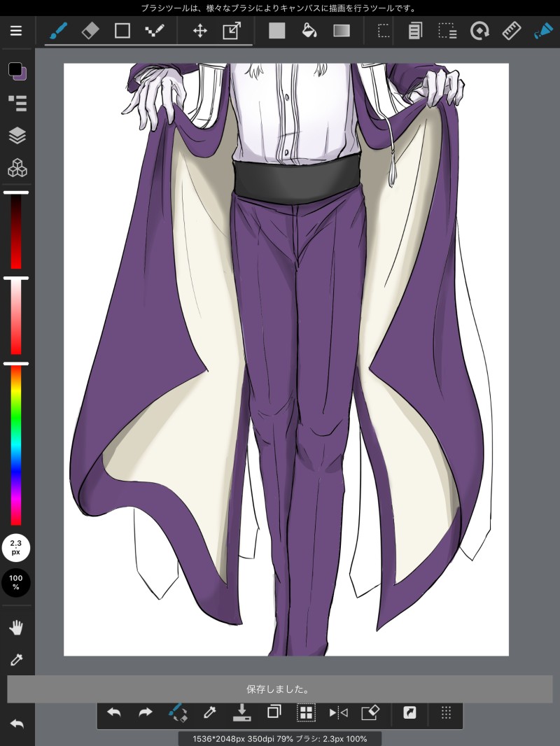Open the materials cube icon
Viewport: 560px width, 746px height.
point(17,168)
